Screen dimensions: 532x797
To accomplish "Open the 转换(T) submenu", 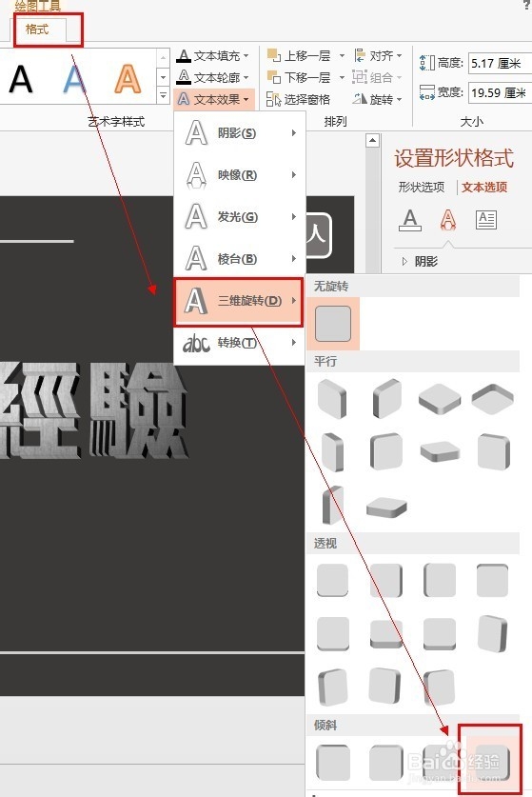I will [239, 343].
